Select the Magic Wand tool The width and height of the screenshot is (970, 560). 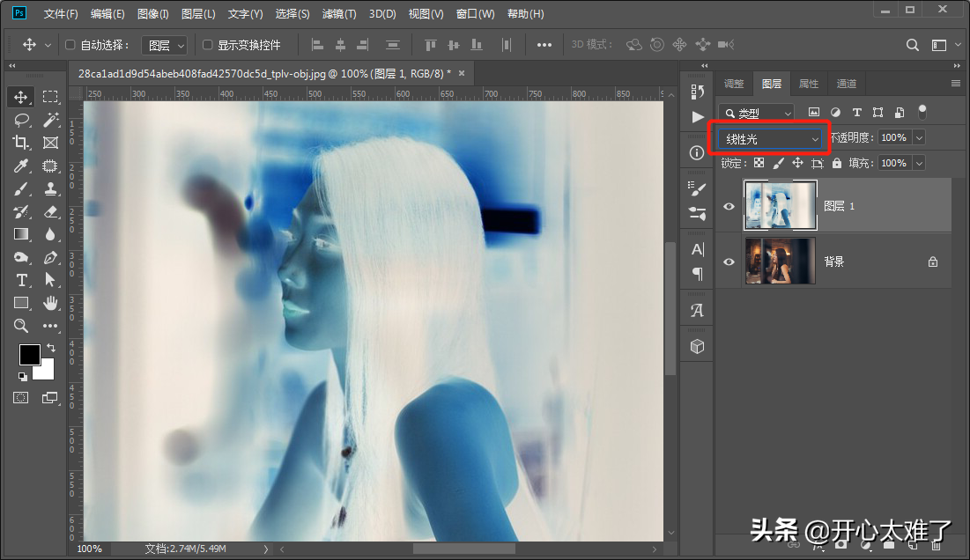pos(51,120)
